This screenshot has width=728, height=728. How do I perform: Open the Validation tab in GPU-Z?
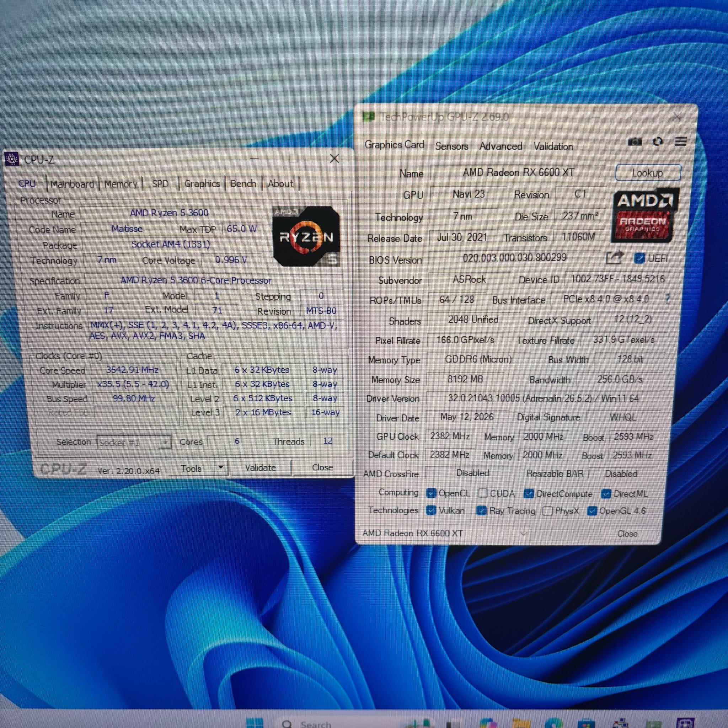click(x=553, y=146)
